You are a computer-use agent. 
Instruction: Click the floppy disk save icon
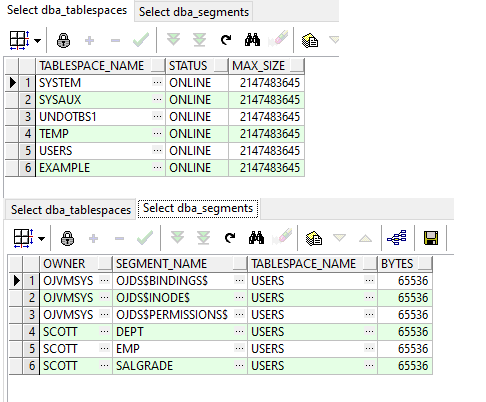coord(431,238)
